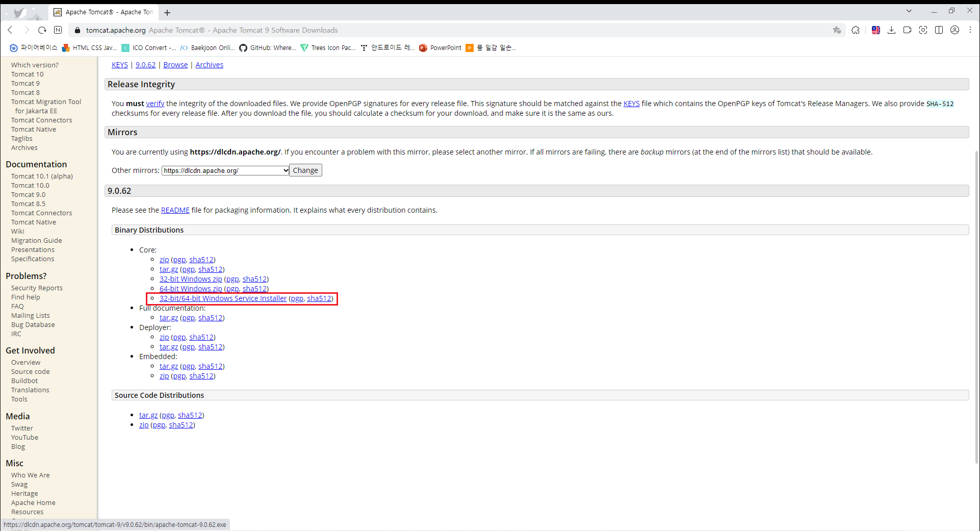Open Migration Guide in sidebar
This screenshot has width=980, height=531.
click(37, 240)
